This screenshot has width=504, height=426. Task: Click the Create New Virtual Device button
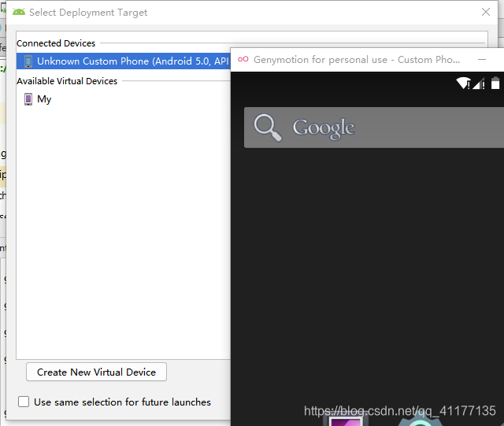click(x=96, y=372)
